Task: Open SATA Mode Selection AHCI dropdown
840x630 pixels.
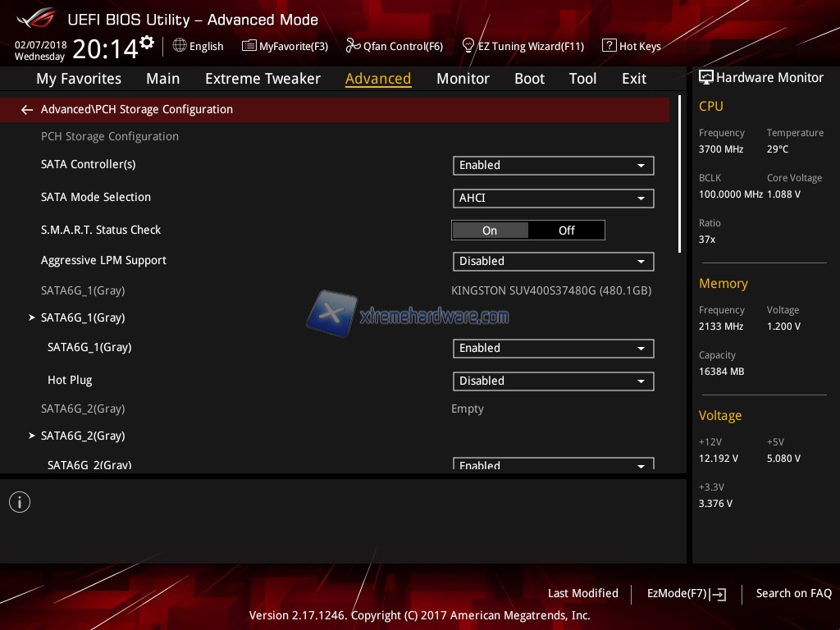Action: click(553, 199)
